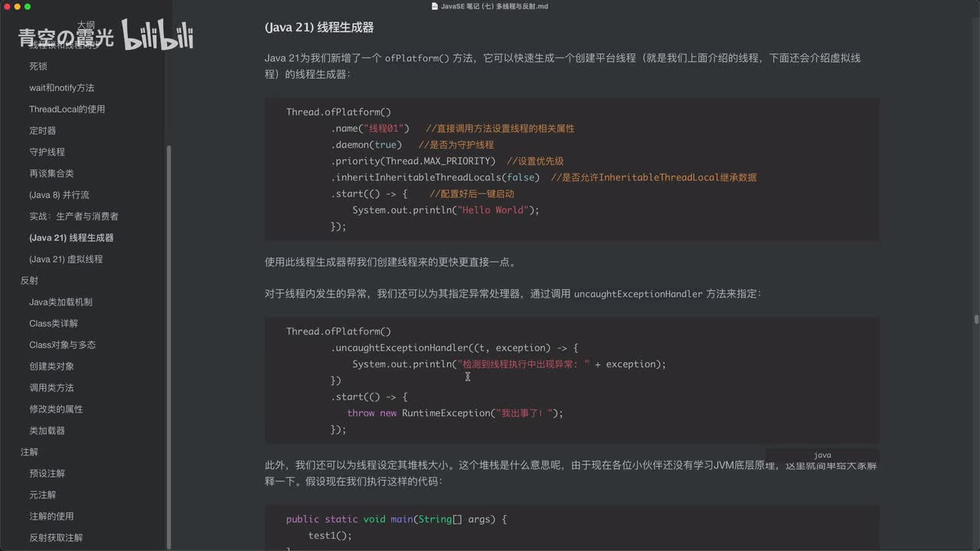Select Java类加载机制 outline item
980x551 pixels.
tap(60, 302)
